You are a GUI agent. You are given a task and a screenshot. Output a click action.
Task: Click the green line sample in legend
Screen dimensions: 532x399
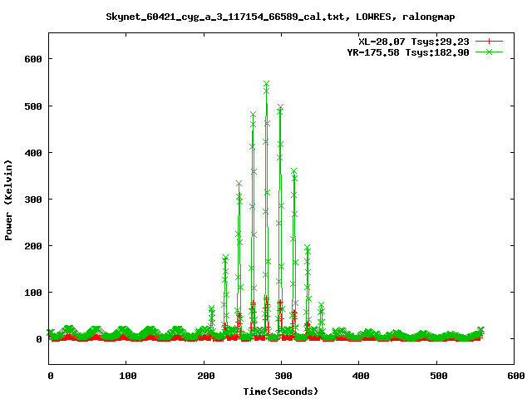(x=489, y=52)
